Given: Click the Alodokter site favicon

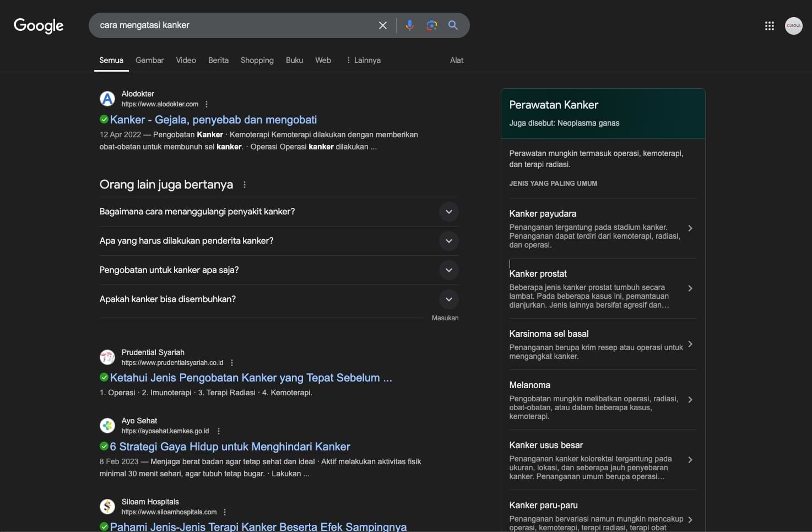Looking at the screenshot, I should 107,99.
